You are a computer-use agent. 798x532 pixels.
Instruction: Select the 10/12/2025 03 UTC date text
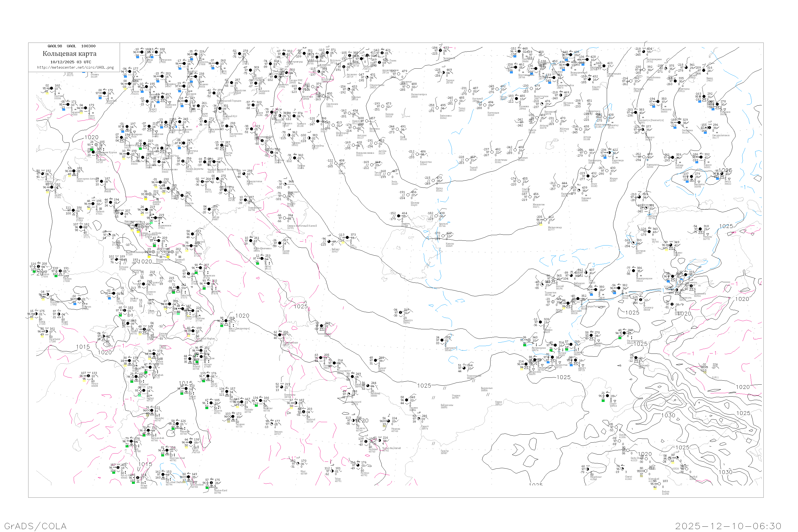pos(70,62)
